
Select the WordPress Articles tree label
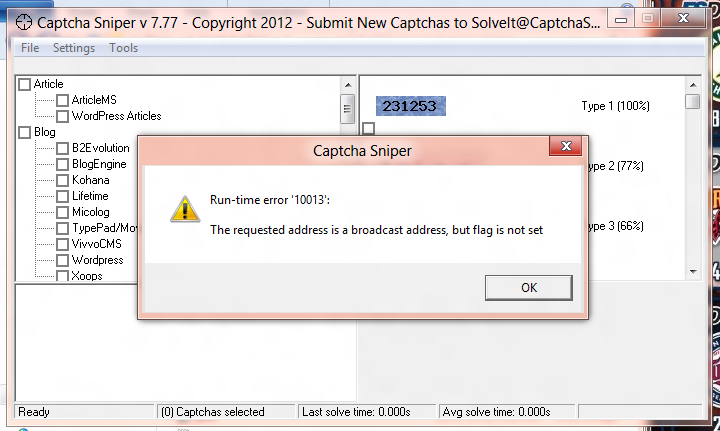click(117, 116)
